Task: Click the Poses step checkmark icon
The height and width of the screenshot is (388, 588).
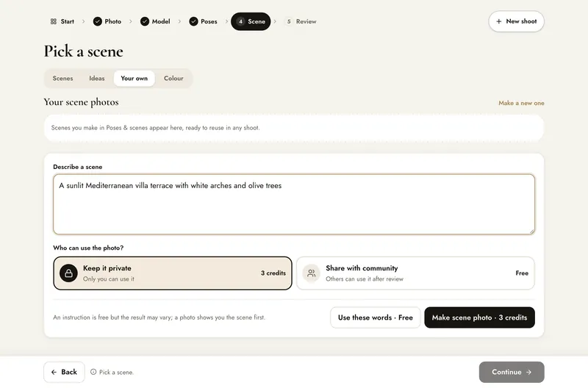Action: pos(193,21)
